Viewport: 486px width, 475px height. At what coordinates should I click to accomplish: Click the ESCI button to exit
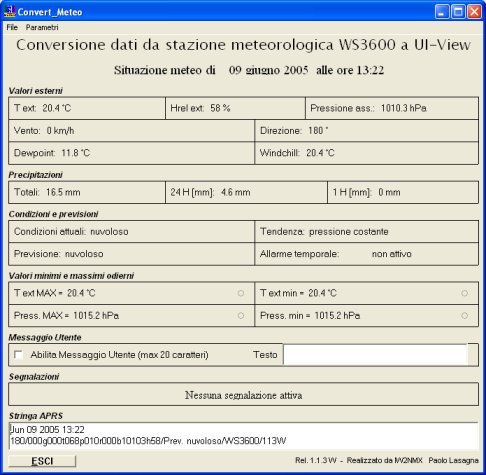click(x=42, y=461)
